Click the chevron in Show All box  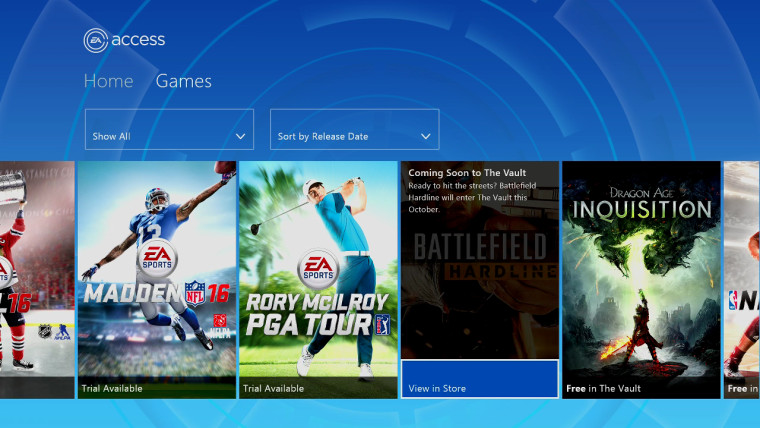point(240,137)
